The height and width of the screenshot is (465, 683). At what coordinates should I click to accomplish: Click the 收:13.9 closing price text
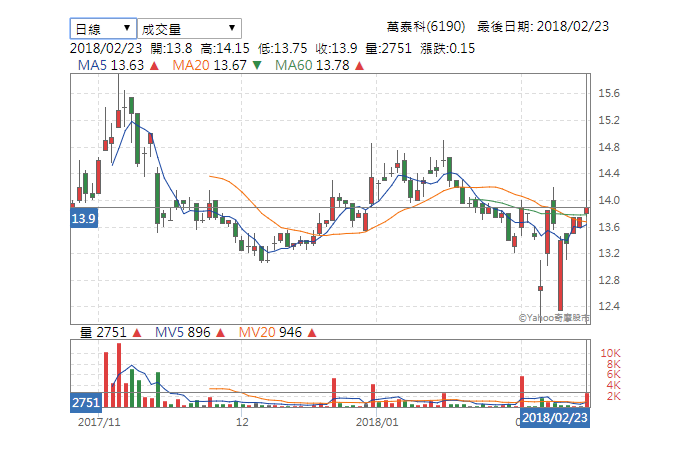coord(336,48)
